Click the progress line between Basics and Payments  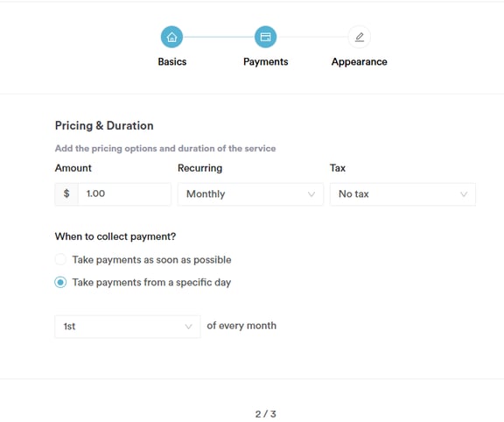point(219,37)
